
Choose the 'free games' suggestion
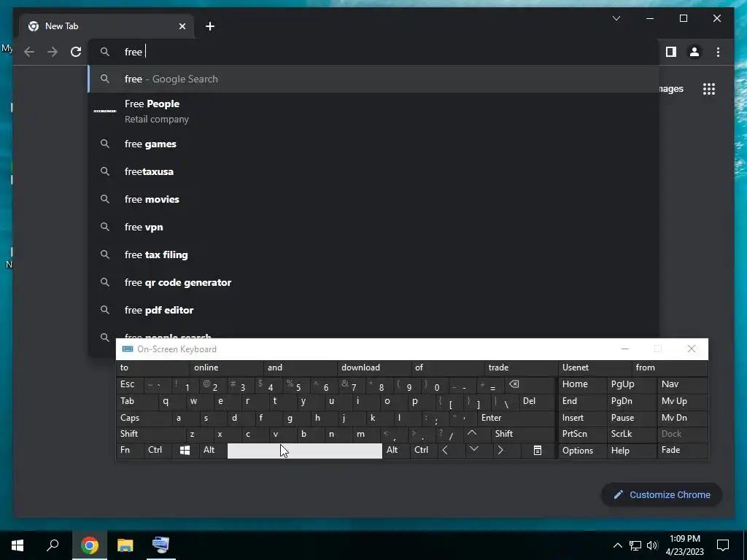tap(374, 144)
